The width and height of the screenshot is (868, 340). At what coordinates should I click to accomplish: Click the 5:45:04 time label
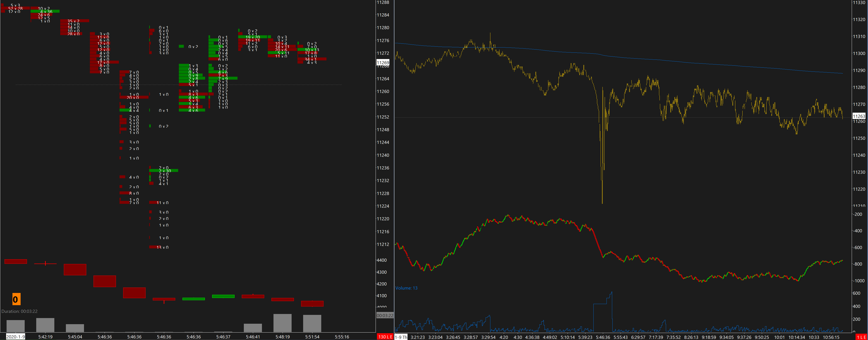coord(75,337)
